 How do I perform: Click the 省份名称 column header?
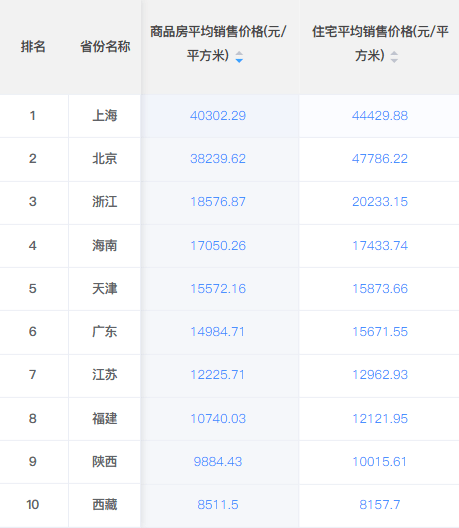pyautogui.click(x=105, y=46)
